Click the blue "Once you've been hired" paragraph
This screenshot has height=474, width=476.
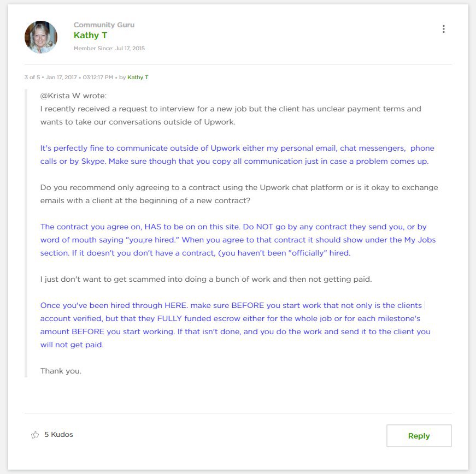pyautogui.click(x=236, y=325)
